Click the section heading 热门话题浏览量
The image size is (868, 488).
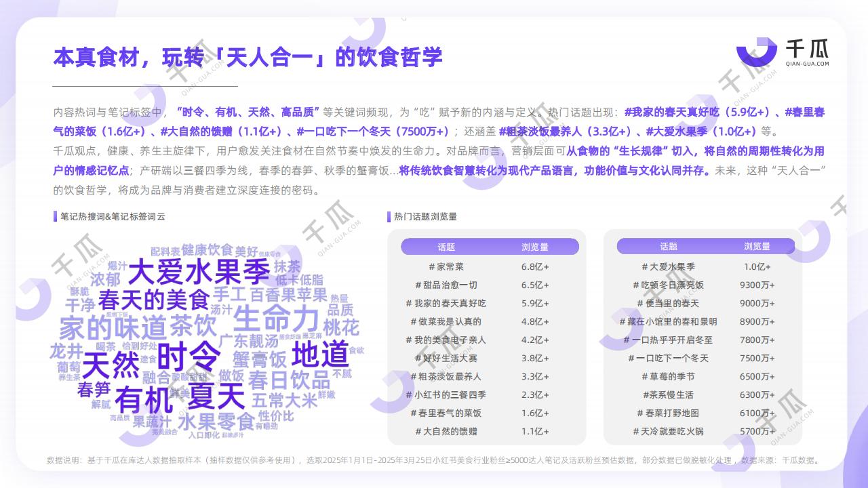(x=426, y=217)
